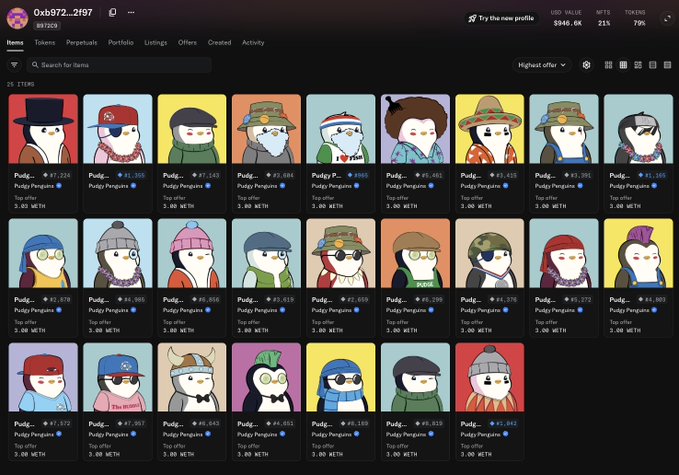This screenshot has width=679, height=475.
Task: Open blue scarf penguin #8,169 thumbnail
Action: click(341, 377)
